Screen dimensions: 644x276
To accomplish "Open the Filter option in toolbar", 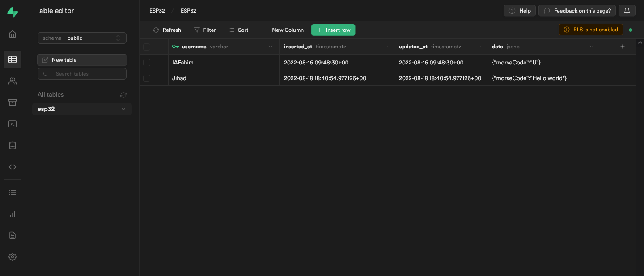I will coord(205,30).
